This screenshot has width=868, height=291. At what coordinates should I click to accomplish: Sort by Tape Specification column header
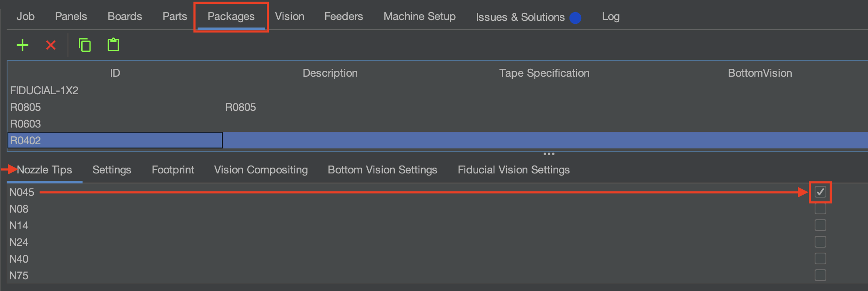(544, 73)
